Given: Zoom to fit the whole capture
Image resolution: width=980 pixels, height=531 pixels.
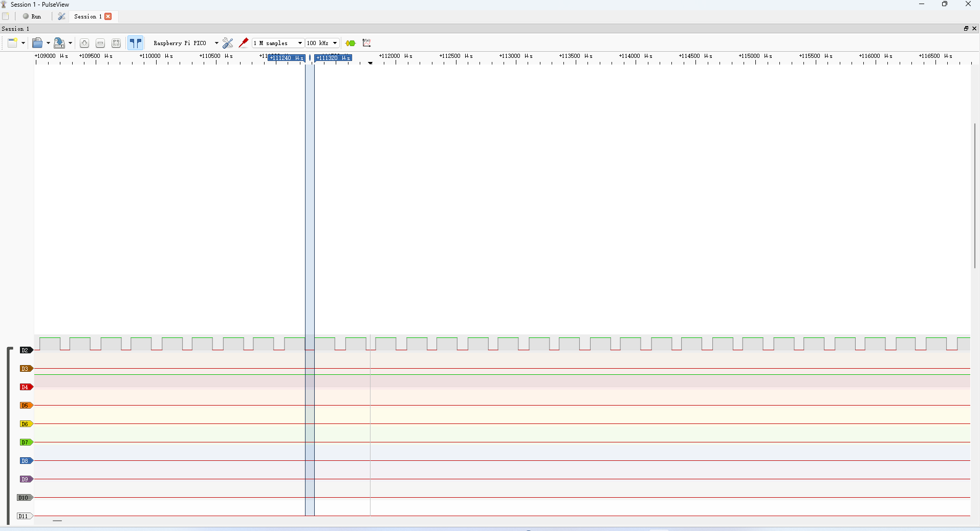Looking at the screenshot, I should pyautogui.click(x=116, y=43).
